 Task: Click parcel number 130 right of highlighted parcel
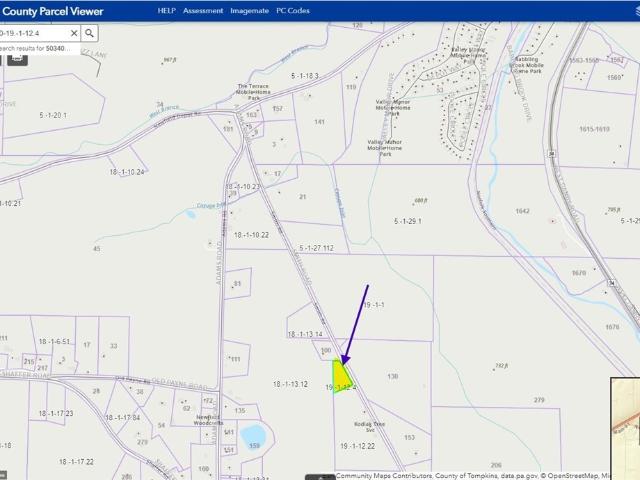pos(393,376)
